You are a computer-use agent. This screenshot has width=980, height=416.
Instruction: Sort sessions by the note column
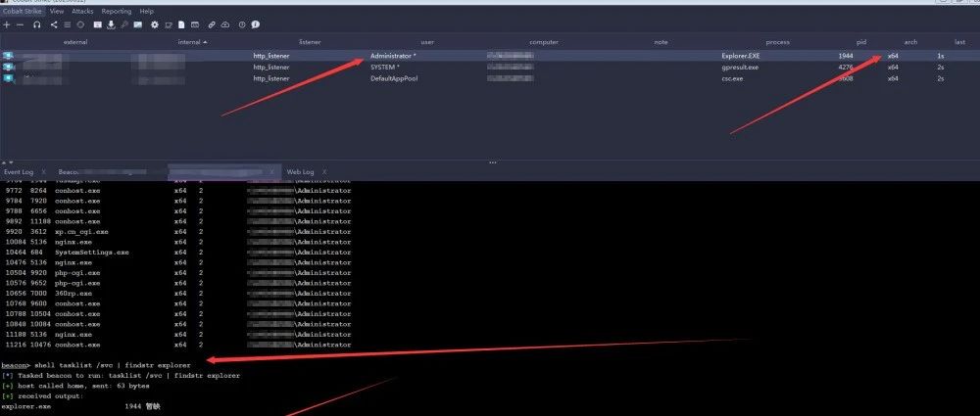click(x=661, y=42)
